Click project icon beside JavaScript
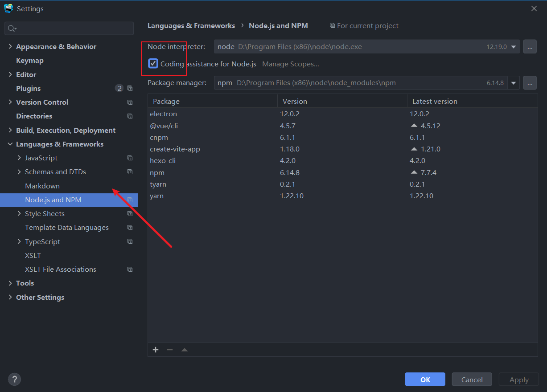 click(x=130, y=158)
